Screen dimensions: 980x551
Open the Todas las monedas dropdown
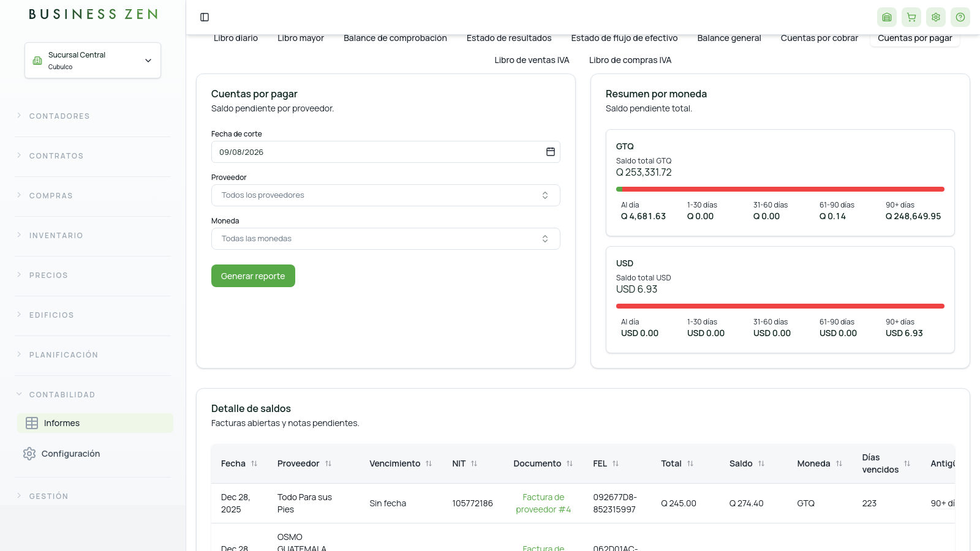386,239
